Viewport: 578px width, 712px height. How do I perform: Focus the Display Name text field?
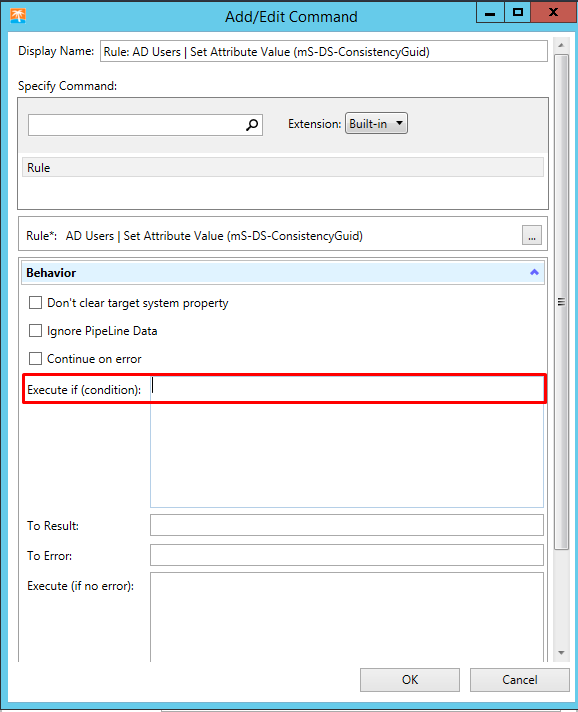[x=324, y=51]
